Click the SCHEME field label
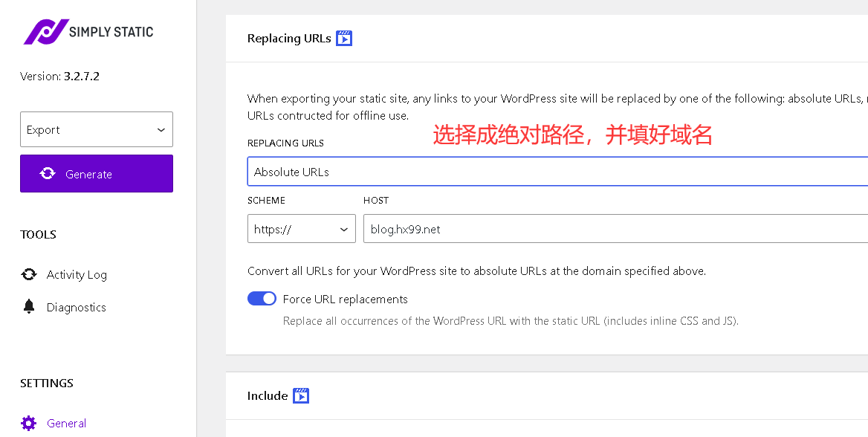 click(266, 200)
